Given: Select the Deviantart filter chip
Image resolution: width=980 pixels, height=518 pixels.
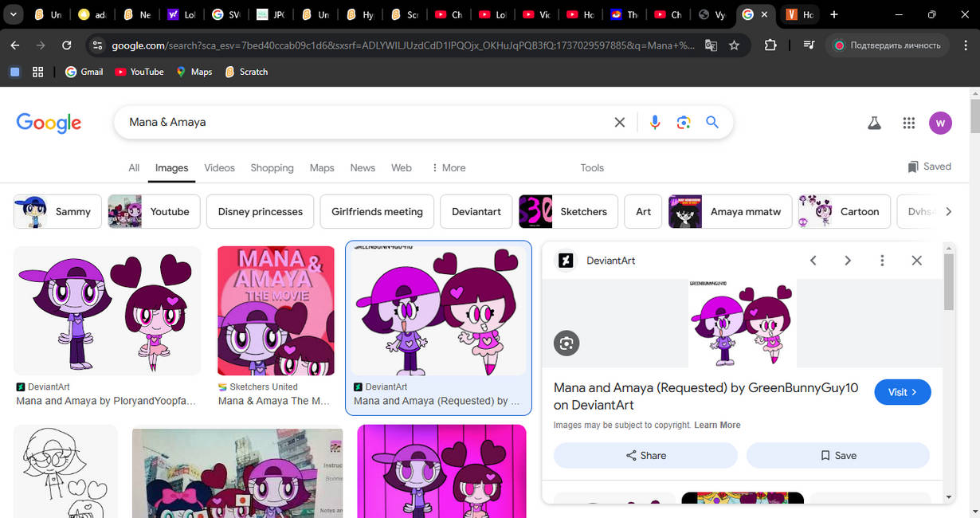Looking at the screenshot, I should [x=476, y=211].
